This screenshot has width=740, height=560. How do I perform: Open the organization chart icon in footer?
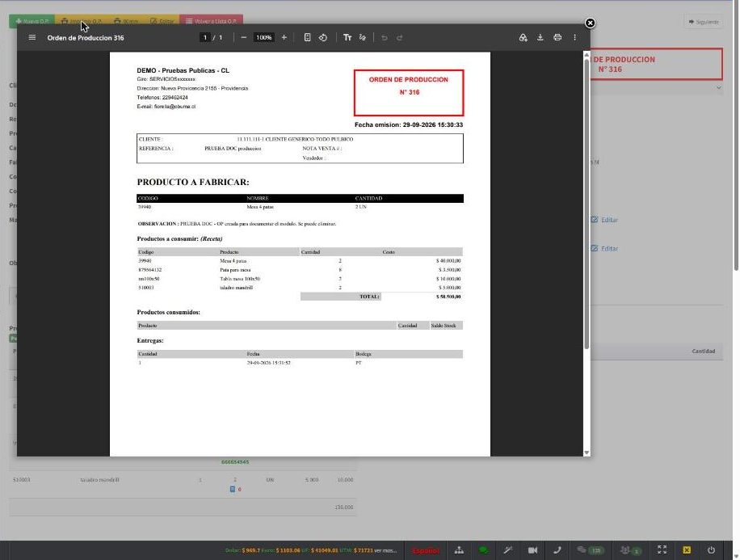tap(459, 550)
